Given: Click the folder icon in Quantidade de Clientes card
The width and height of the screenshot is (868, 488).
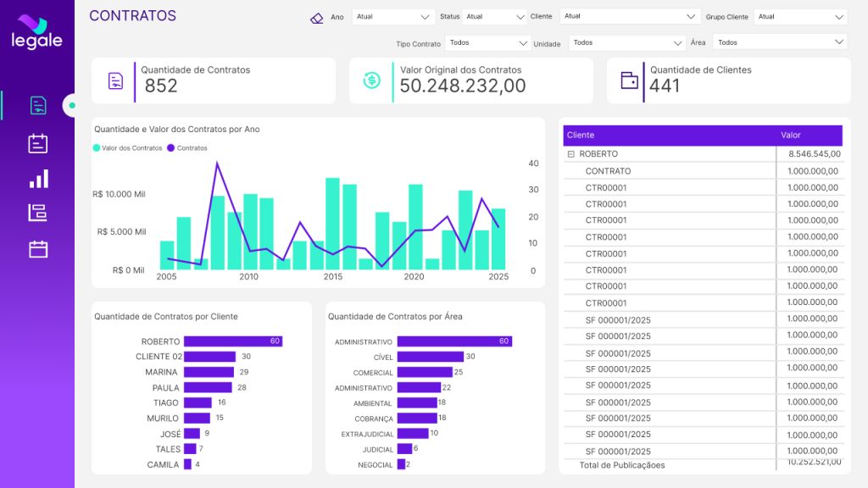Looking at the screenshot, I should (x=629, y=80).
